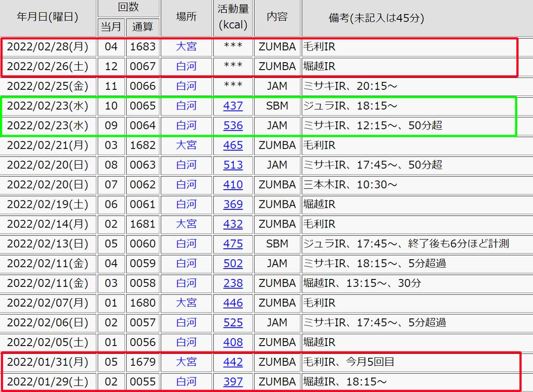Select the date cell 2022/02/26(土)
The height and width of the screenshot is (392, 533).
(47, 66)
